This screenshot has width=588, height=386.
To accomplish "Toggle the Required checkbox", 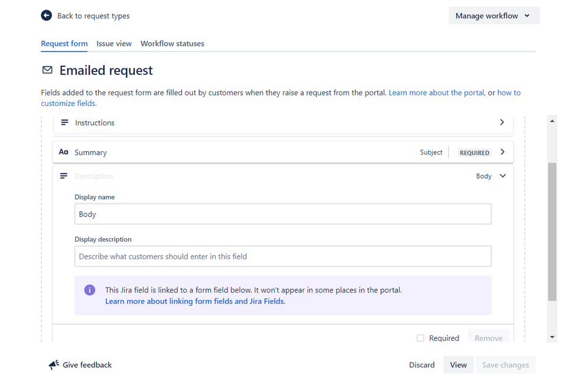I will (420, 338).
